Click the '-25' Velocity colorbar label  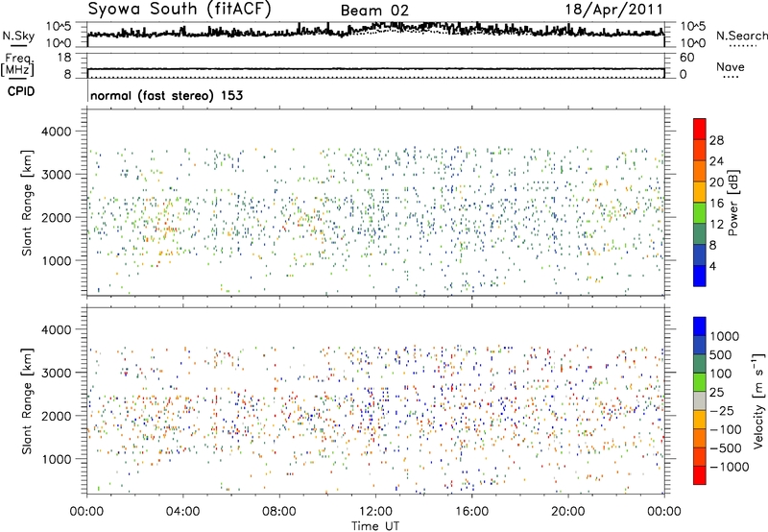(x=721, y=410)
